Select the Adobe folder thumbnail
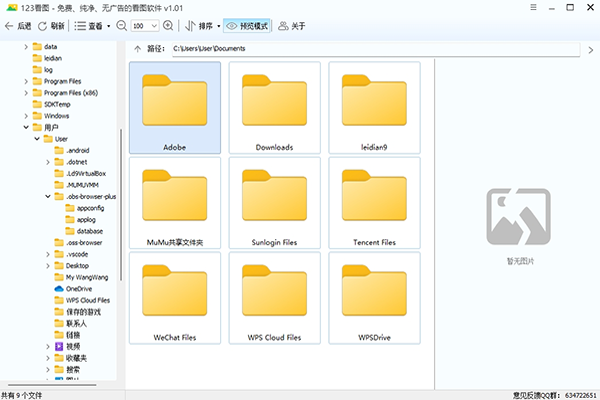 coord(175,108)
